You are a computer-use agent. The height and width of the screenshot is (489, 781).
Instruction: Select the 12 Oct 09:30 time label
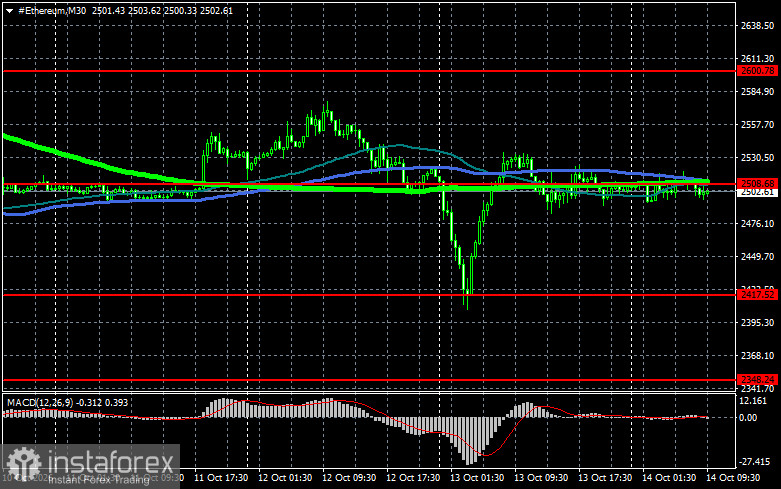(x=349, y=478)
